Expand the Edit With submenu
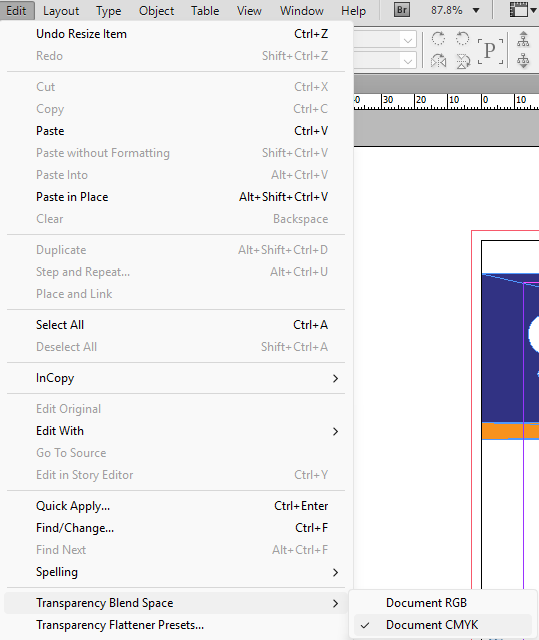 coord(176,431)
